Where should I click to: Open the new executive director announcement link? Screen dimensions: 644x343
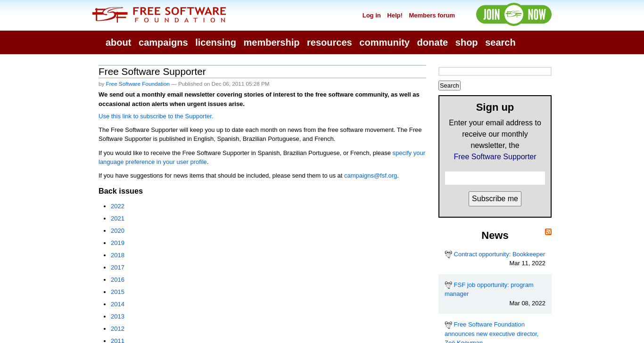pos(491,333)
